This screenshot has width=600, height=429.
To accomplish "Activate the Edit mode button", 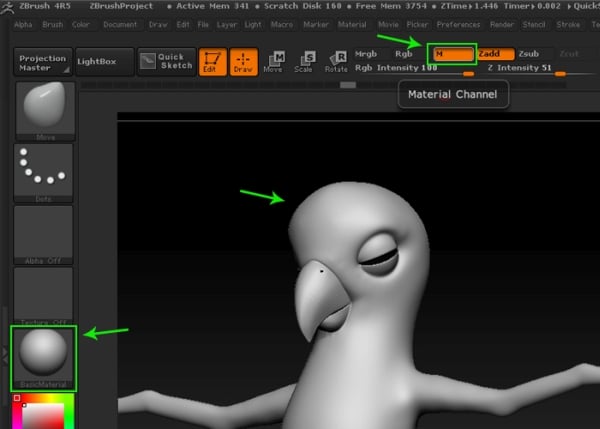I will click(211, 63).
